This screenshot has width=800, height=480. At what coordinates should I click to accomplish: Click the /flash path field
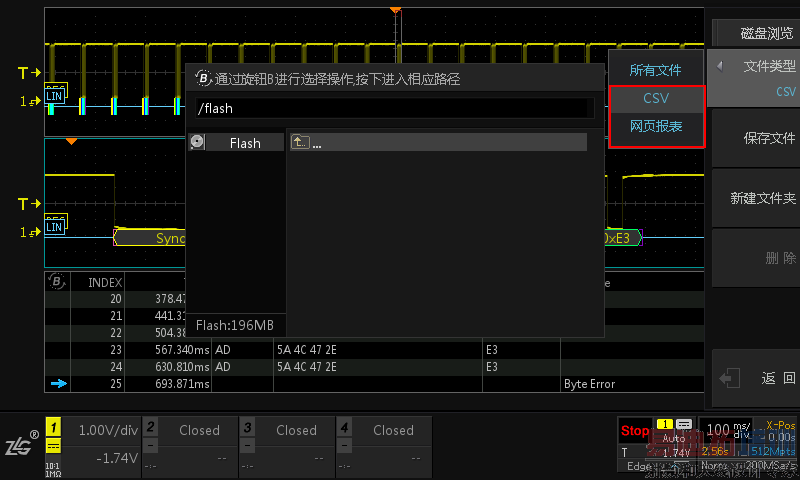[395, 108]
